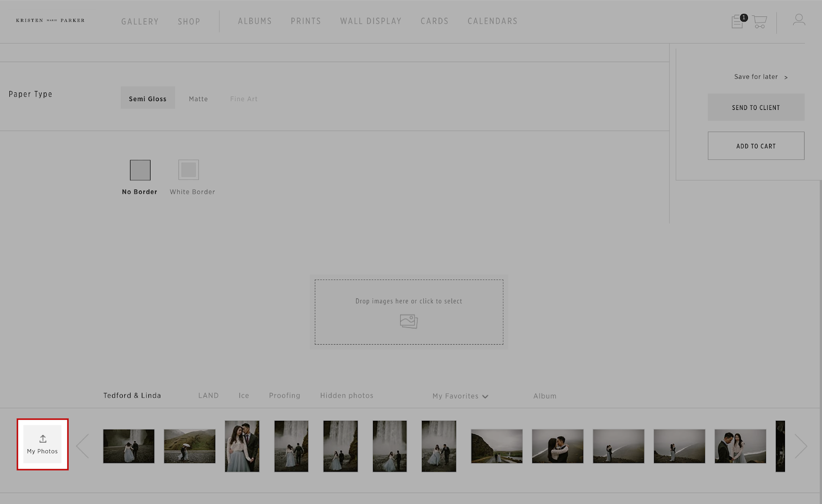Switch to Tedford & Linda gallery tab
Image resolution: width=822 pixels, height=504 pixels.
(x=132, y=396)
